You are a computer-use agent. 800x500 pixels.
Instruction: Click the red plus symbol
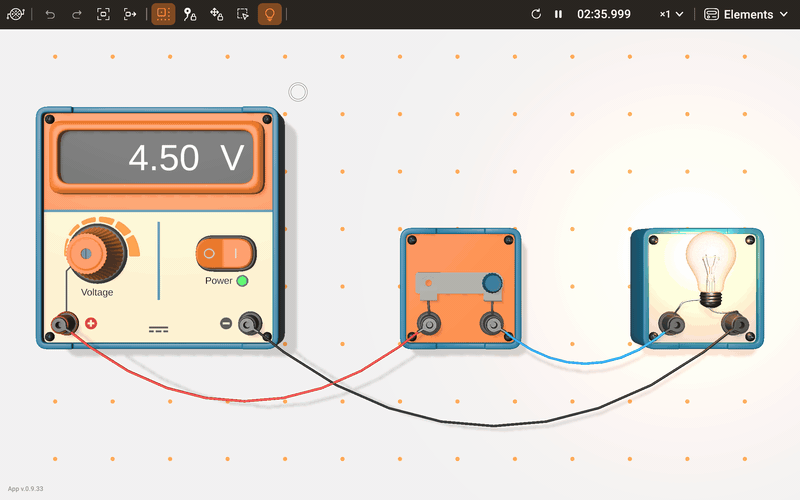pos(91,323)
